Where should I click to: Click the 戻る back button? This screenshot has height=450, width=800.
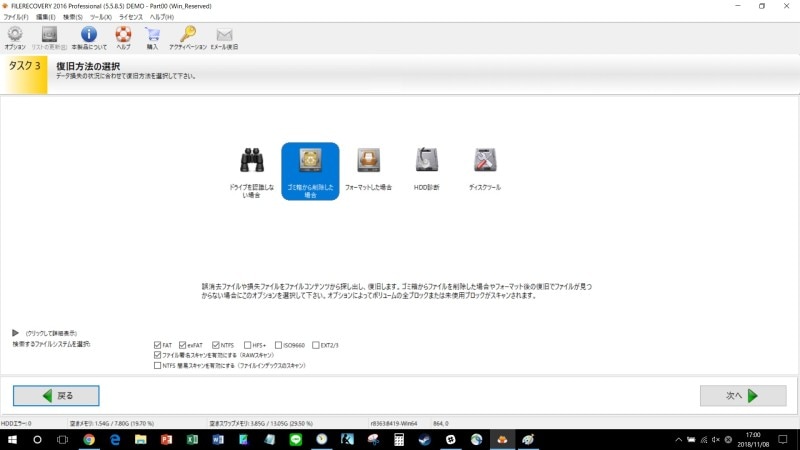click(56, 395)
